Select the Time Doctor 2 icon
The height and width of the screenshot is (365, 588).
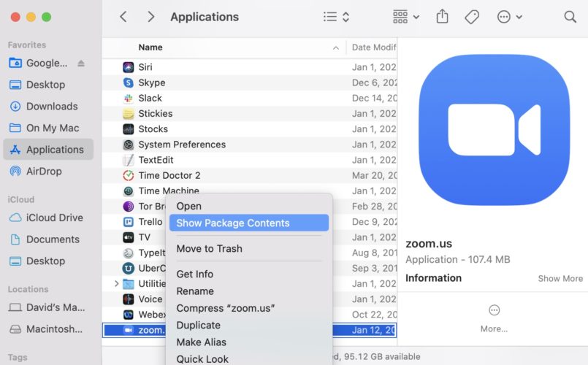coord(129,175)
